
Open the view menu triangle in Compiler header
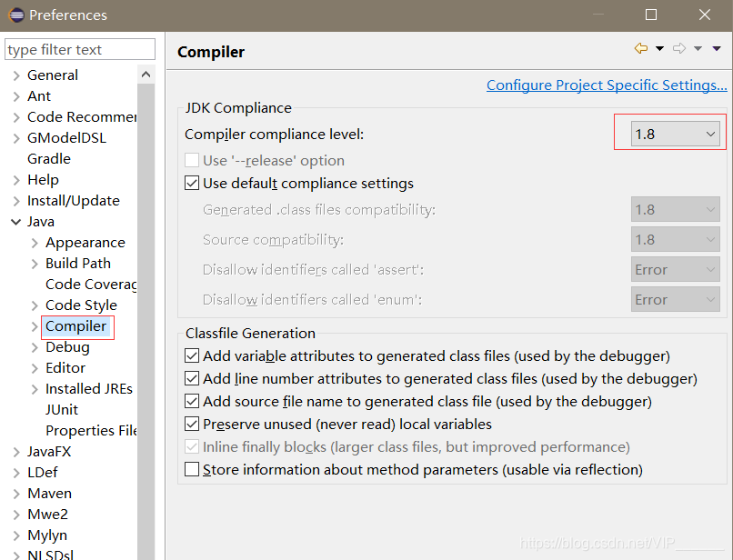[x=717, y=48]
